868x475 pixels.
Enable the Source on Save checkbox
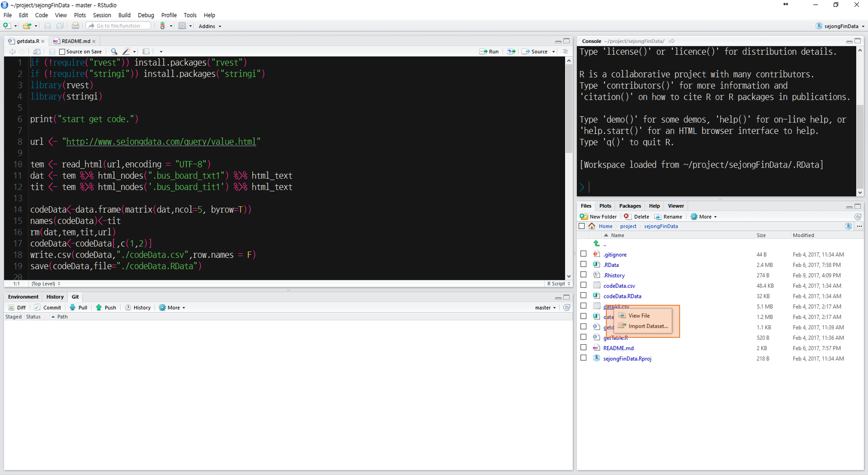pos(62,52)
